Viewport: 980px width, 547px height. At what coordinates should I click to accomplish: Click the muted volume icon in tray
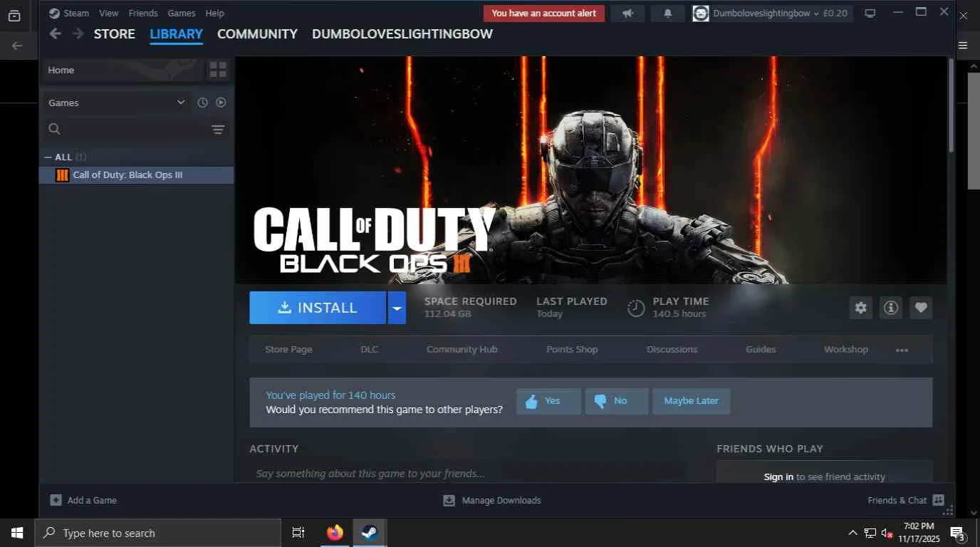pos(887,533)
